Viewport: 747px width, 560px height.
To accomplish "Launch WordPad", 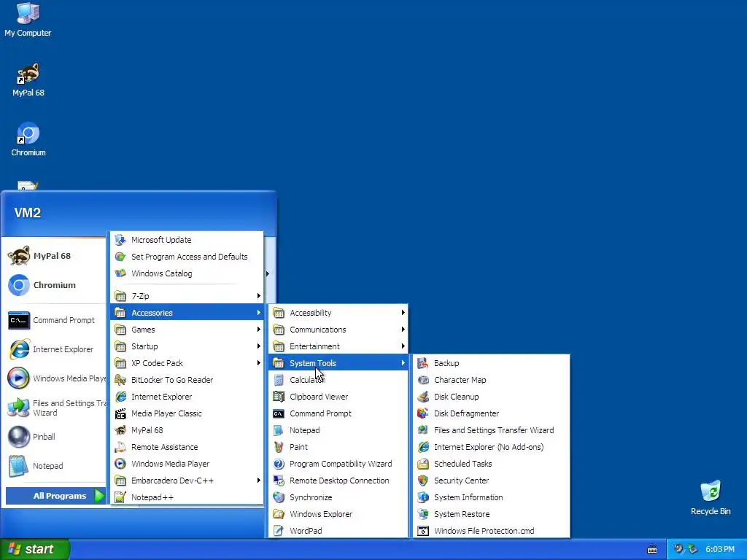I will point(338,531).
